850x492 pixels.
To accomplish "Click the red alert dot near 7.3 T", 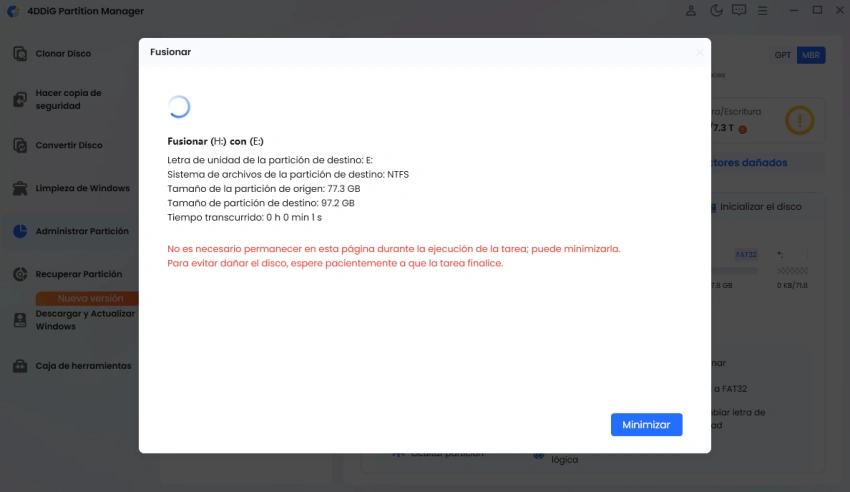I will (x=743, y=129).
